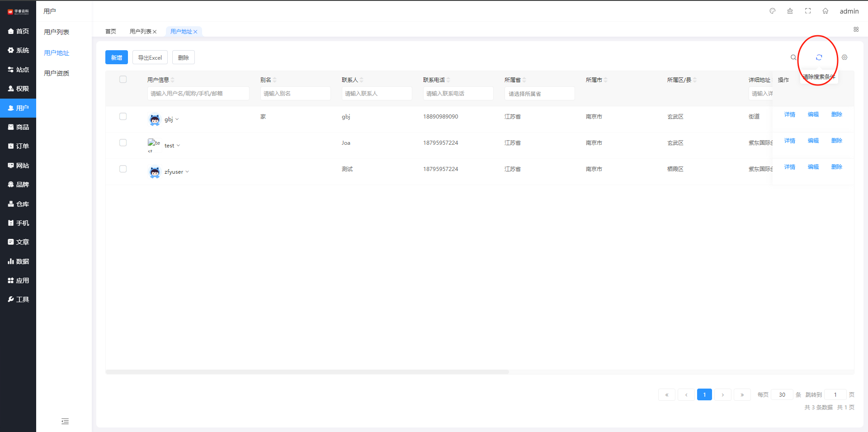The width and height of the screenshot is (868, 432).
Task: Close the 用户列表 tab with its X
Action: point(155,32)
